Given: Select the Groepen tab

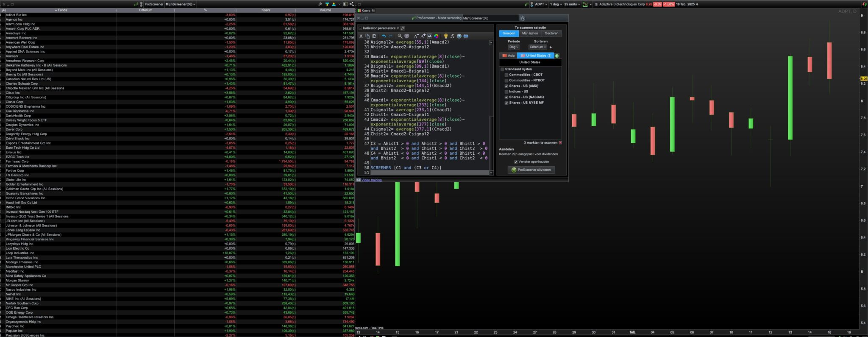Looking at the screenshot, I should tap(509, 33).
